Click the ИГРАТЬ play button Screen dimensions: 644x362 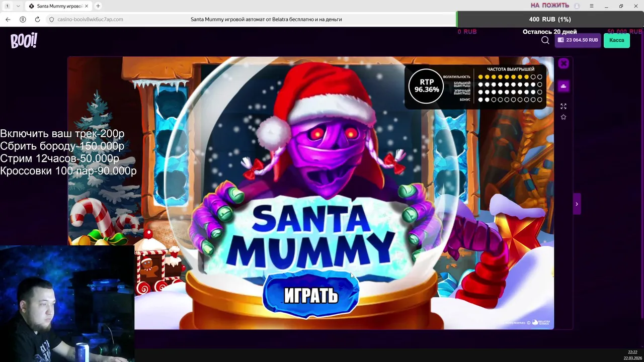(310, 295)
